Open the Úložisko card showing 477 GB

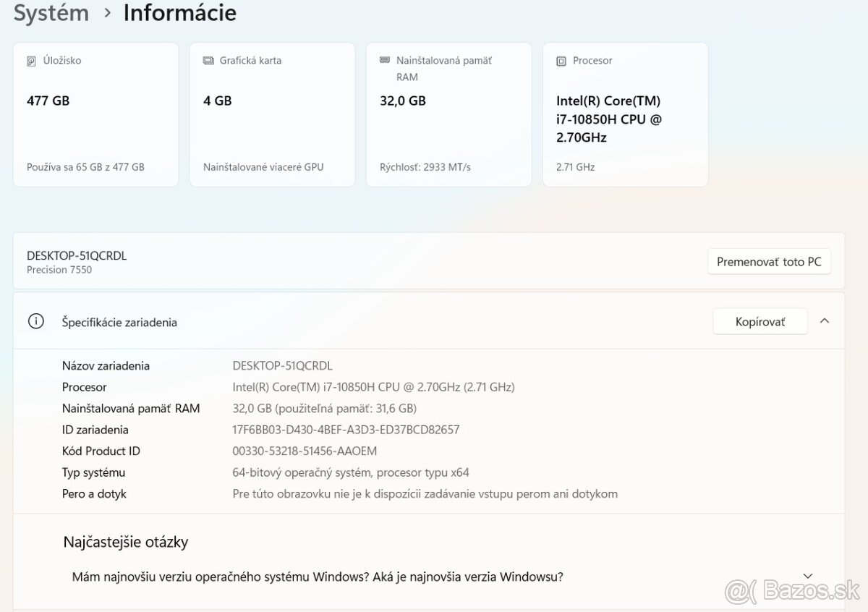95,114
